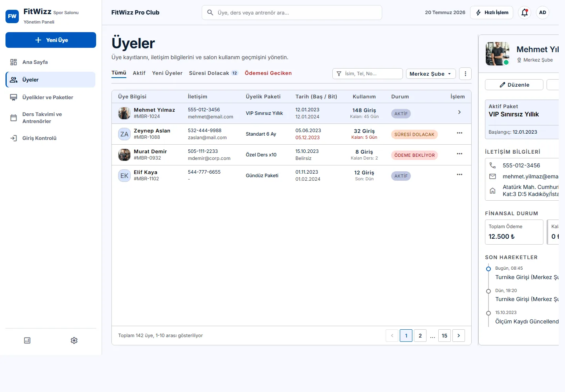Click the FW logo badge
This screenshot has width=565, height=392.
tap(12, 16)
